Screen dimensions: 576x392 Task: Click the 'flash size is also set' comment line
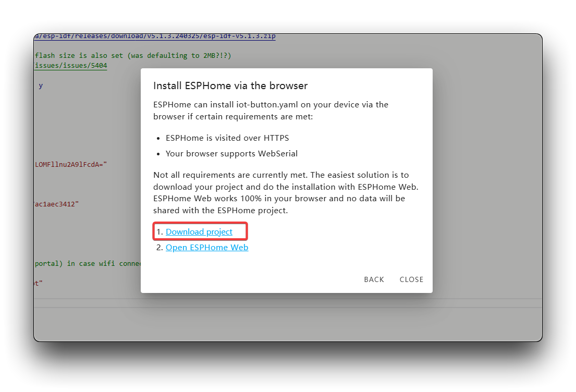pos(132,56)
